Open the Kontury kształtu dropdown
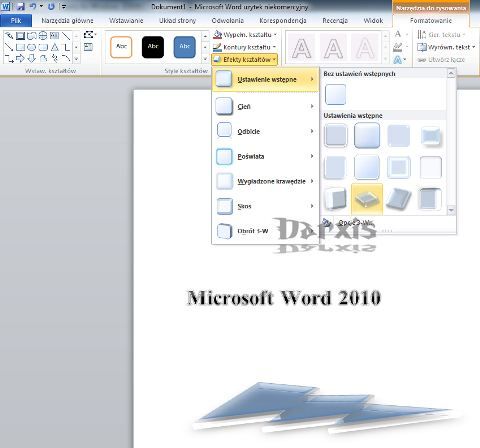The height and width of the screenshot is (448, 480). point(245,47)
